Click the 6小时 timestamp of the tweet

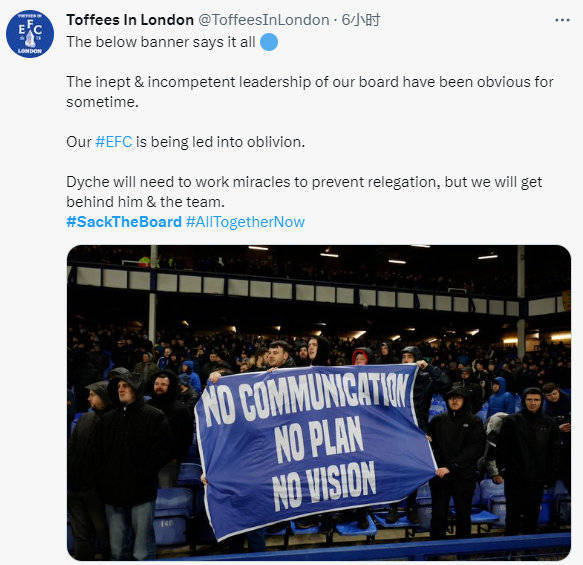tap(361, 20)
